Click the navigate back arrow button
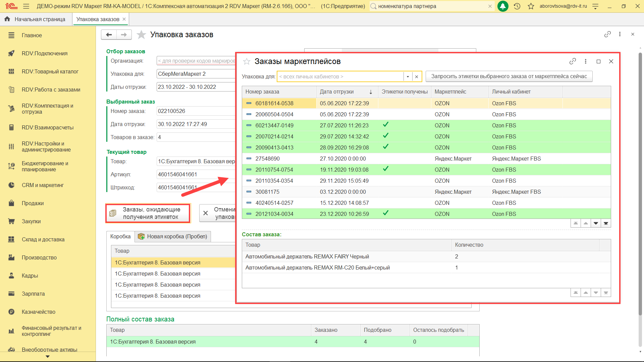The image size is (644, 362). point(109,35)
